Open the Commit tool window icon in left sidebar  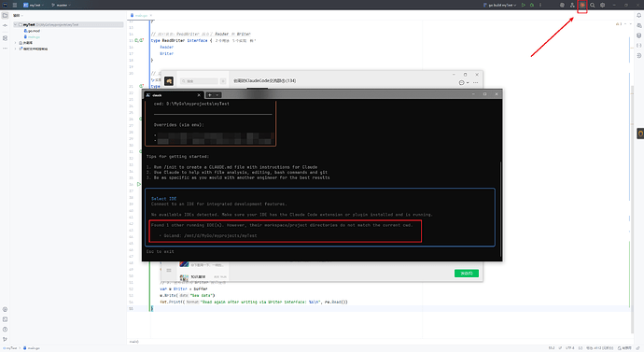click(x=5, y=25)
